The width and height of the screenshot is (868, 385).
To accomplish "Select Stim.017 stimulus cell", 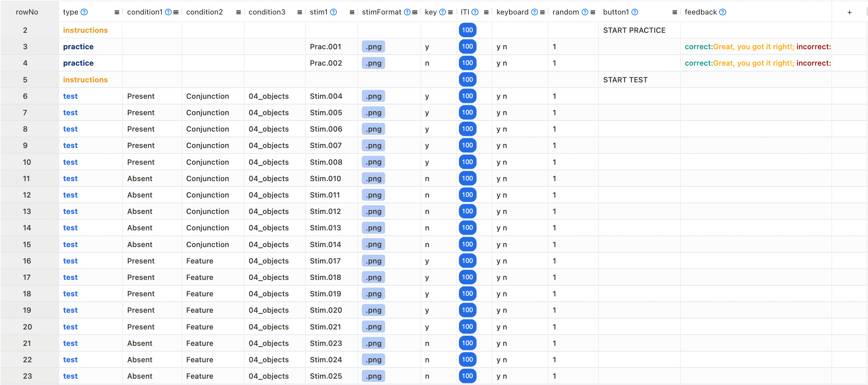I will (331, 261).
